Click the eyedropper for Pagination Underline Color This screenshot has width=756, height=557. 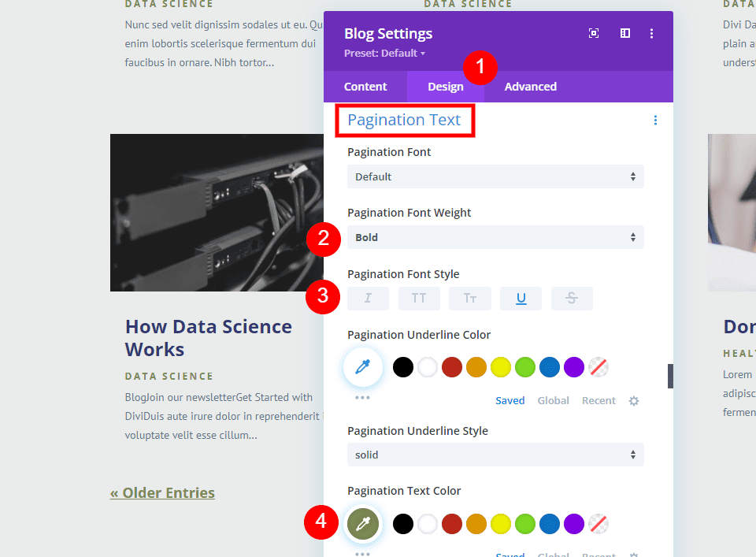click(x=362, y=367)
